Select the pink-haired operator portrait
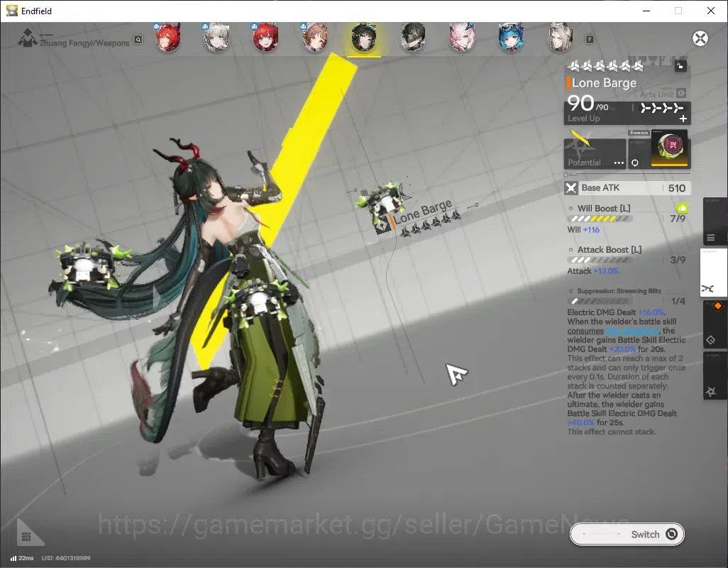Viewport: 728px width, 568px height. tap(462, 37)
